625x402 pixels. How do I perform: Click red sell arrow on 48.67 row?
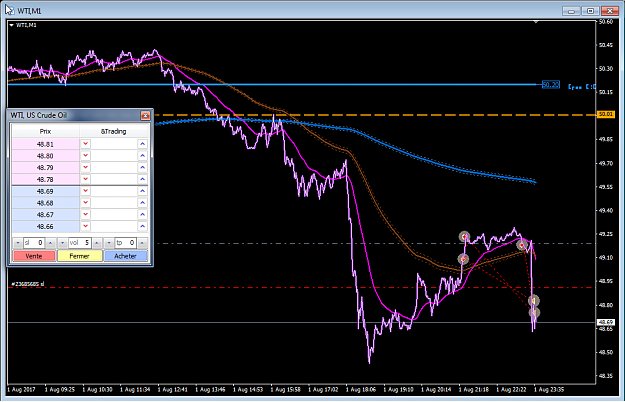tap(85, 214)
